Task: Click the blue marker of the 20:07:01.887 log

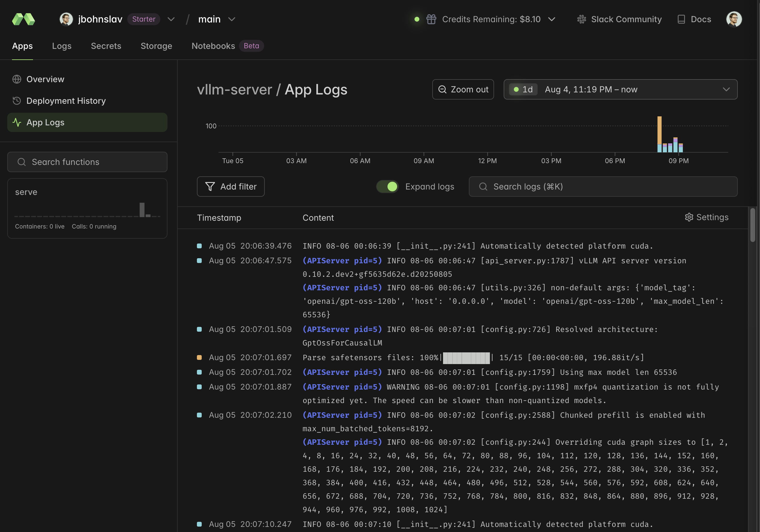Action: [199, 387]
